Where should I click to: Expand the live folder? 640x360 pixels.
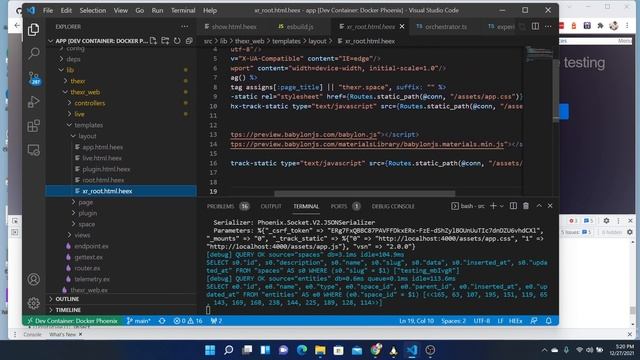pos(80,114)
